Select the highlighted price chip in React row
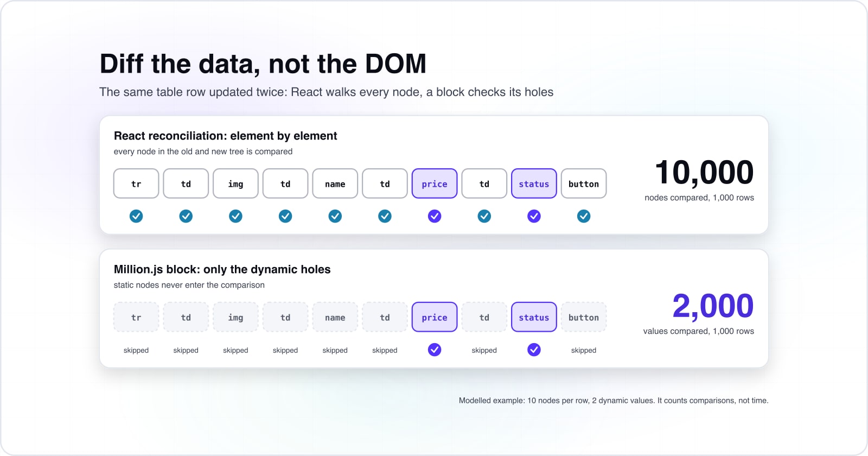The image size is (868, 456). pyautogui.click(x=435, y=183)
